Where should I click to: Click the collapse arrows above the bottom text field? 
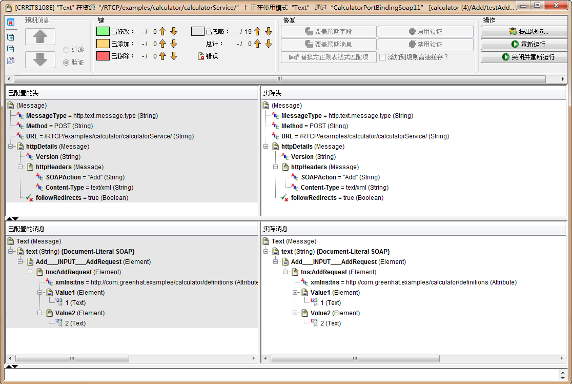click(x=12, y=366)
